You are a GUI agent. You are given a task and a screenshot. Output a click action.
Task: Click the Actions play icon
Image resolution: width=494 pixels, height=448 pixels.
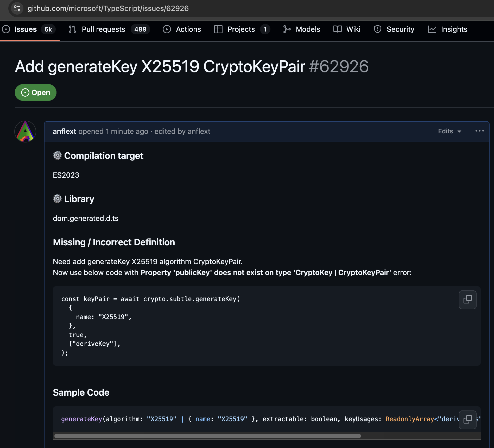(167, 29)
